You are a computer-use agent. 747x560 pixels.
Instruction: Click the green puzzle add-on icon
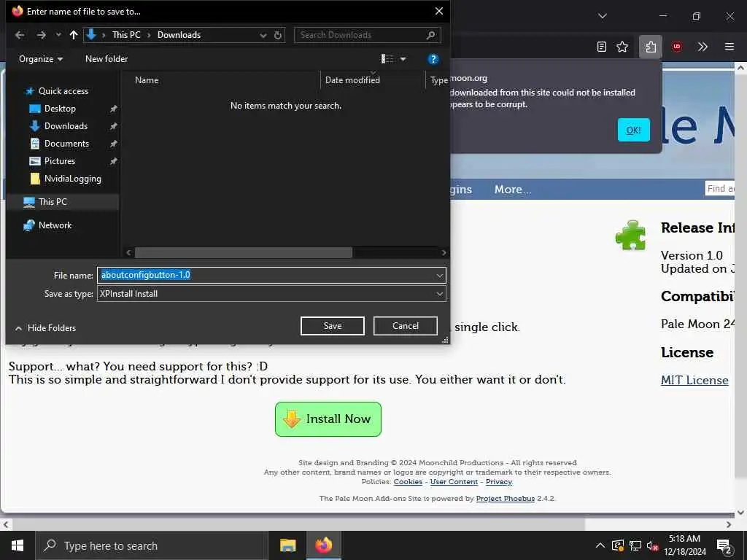pyautogui.click(x=631, y=235)
